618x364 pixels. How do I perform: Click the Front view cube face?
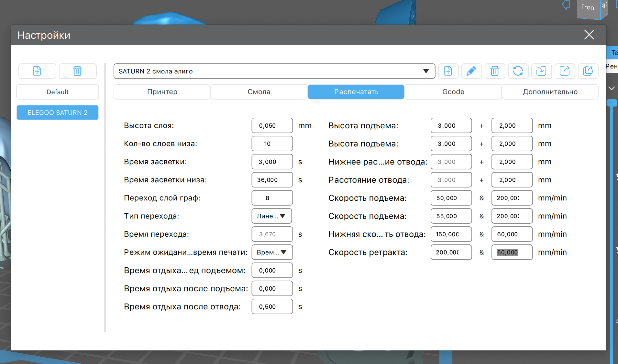589,8
